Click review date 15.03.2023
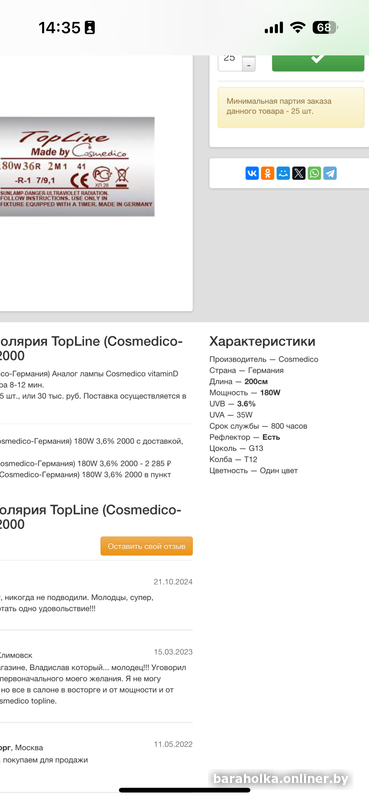 pos(173,652)
